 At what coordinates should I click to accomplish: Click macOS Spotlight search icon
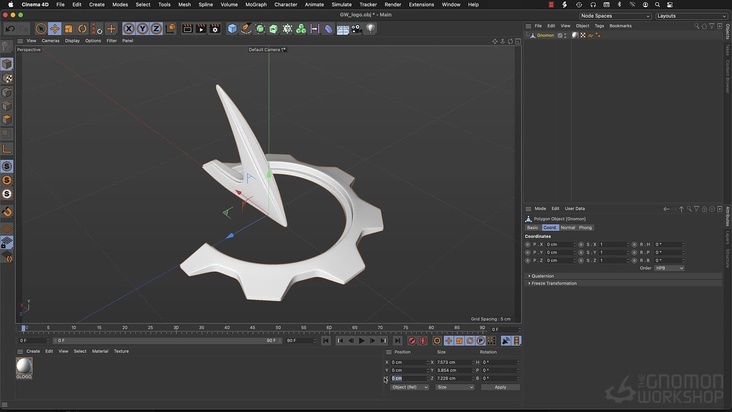point(657,4)
